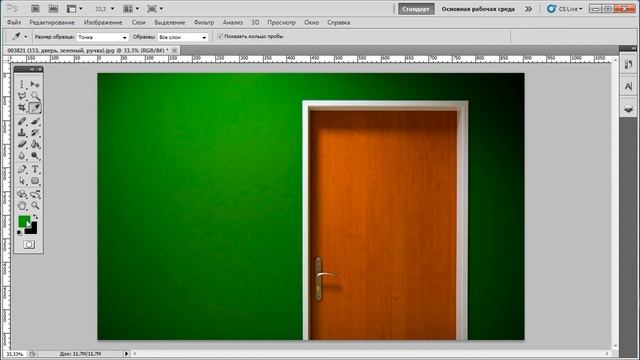Switch to 'Основная рабочая среда' workspace
Screen dimensions: 640x360
coord(478,9)
